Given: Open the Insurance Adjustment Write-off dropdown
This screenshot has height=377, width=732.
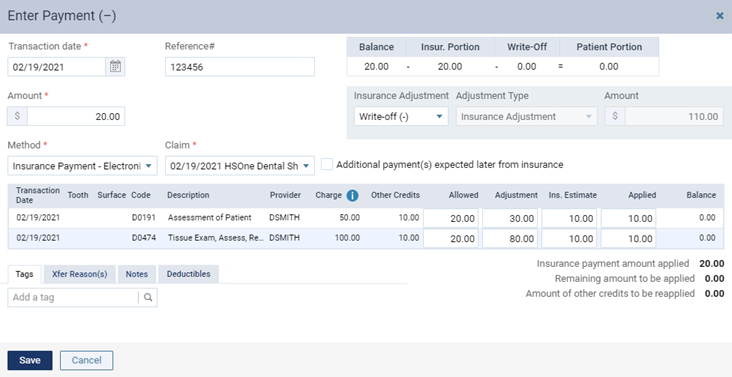Looking at the screenshot, I should 401,117.
